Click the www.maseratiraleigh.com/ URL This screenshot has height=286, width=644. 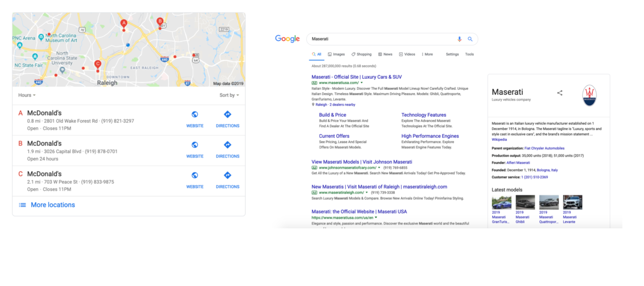click(341, 192)
